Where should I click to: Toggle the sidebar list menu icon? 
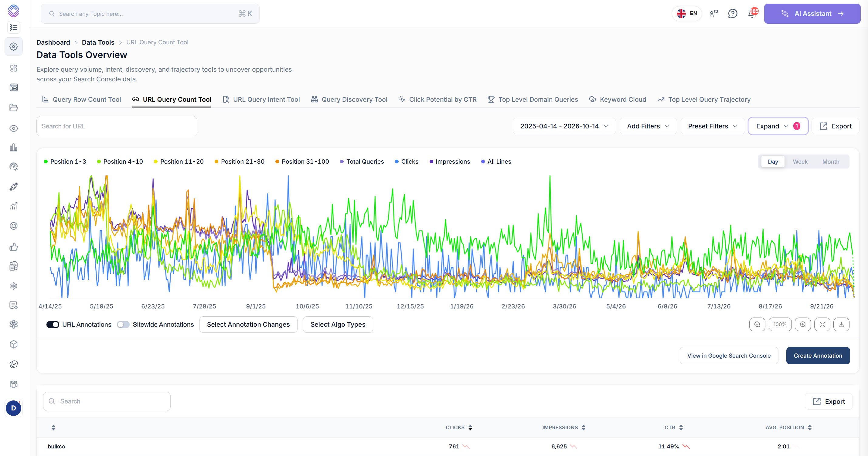coord(13,27)
